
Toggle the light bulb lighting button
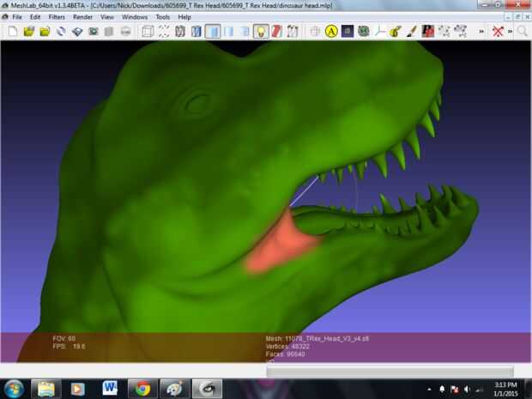(261, 32)
